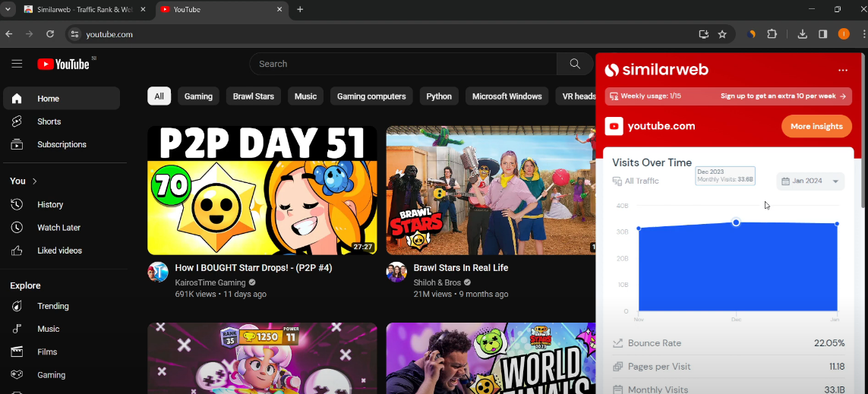The height and width of the screenshot is (394, 868).
Task: Click the Similarweb extension icon in toolbar
Action: (751, 34)
